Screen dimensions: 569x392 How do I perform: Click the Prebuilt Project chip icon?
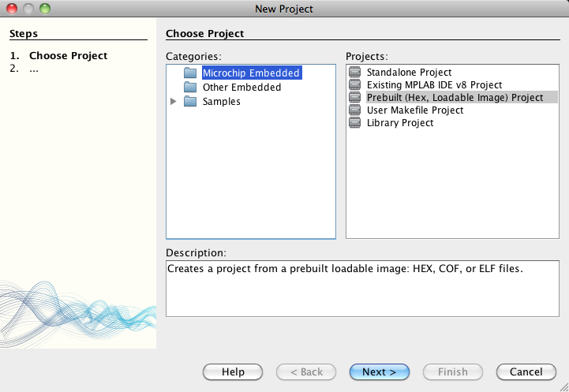point(354,98)
